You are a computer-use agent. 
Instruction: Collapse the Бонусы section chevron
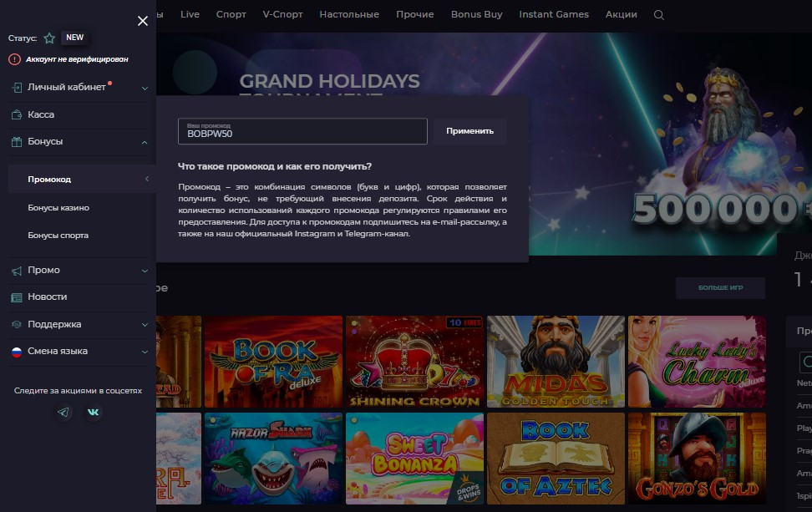click(x=145, y=142)
